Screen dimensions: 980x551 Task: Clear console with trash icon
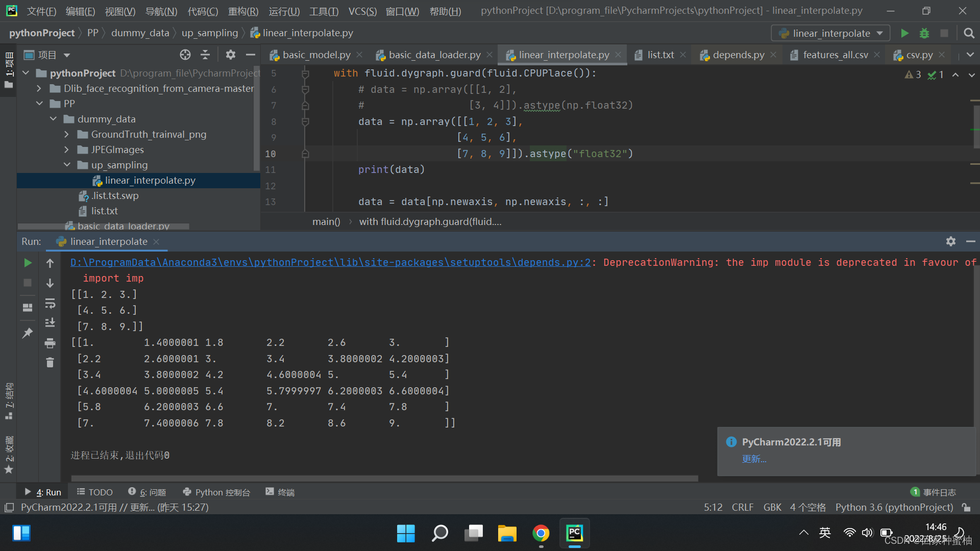(x=50, y=363)
